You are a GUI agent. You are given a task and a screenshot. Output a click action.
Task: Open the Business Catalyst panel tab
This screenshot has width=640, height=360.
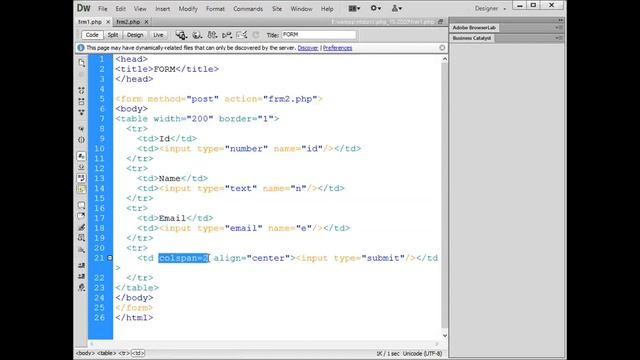472,38
